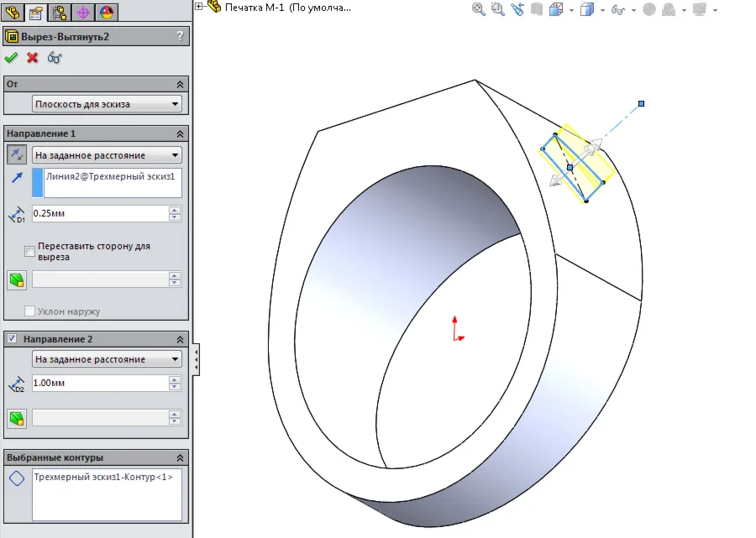Click the D1 depth field showing 0.25мм

click(99, 214)
